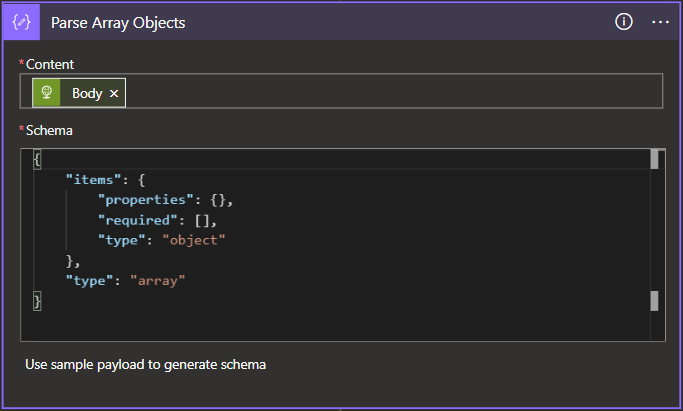683x411 pixels.
Task: Select the Body dynamic content token
Action: 87,93
